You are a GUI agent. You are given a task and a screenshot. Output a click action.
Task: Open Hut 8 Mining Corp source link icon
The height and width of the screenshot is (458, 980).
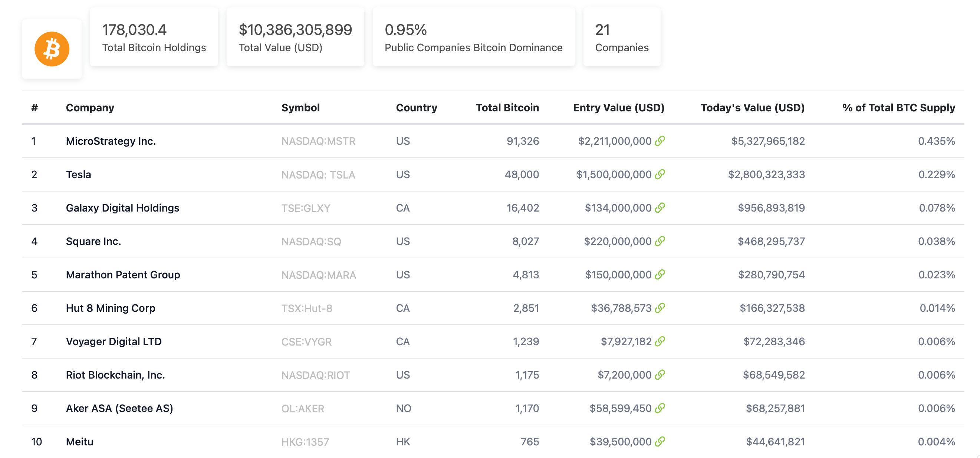(660, 308)
